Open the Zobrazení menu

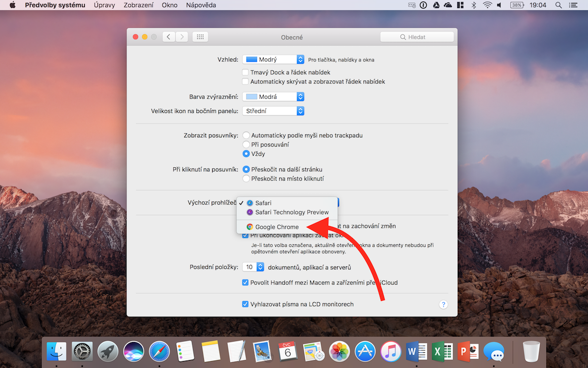click(x=139, y=5)
